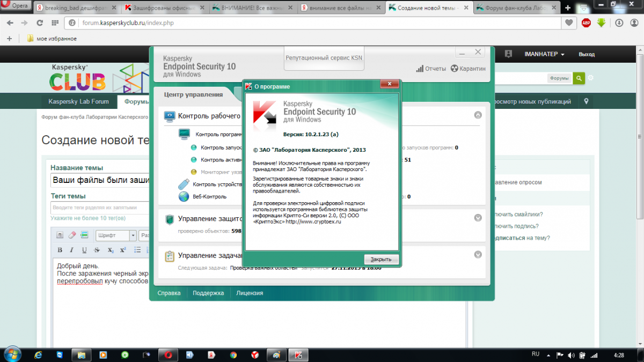
Task: Click the Opera menu button
Action: 16,6
